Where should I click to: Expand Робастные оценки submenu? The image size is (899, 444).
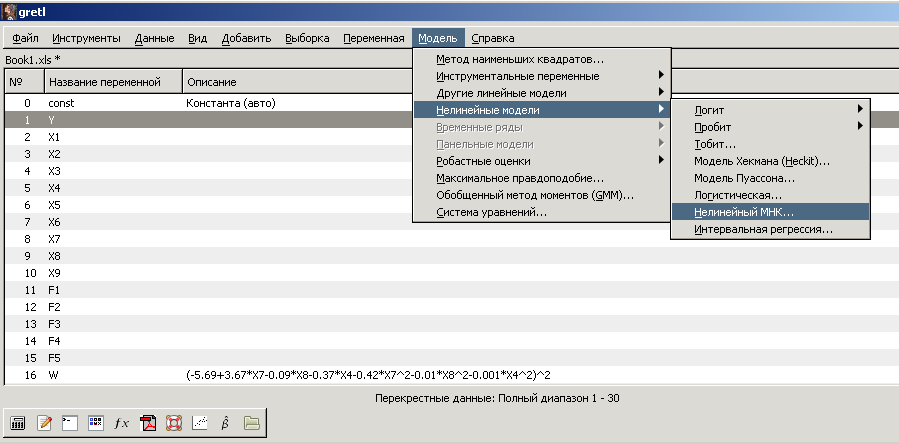click(x=541, y=161)
